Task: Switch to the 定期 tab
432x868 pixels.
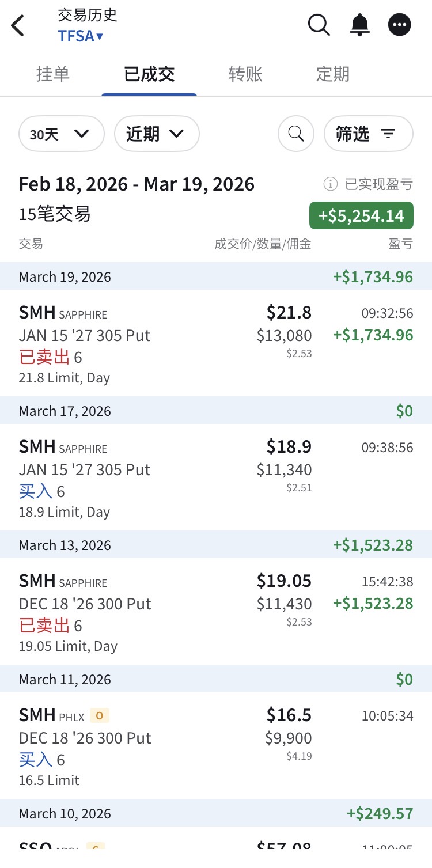Action: click(x=333, y=74)
